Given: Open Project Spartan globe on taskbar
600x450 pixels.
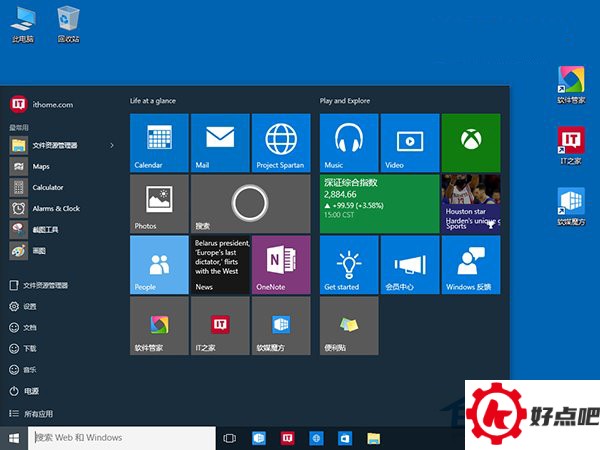Looking at the screenshot, I should tap(316, 438).
